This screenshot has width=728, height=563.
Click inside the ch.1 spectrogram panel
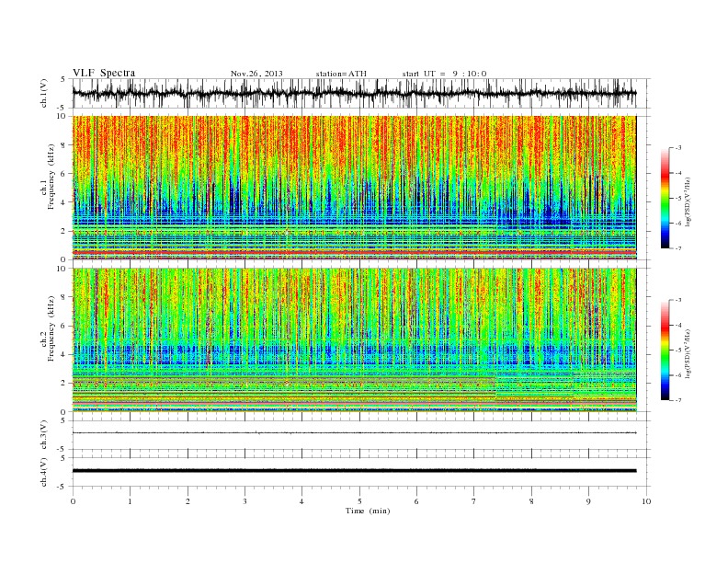click(354, 188)
